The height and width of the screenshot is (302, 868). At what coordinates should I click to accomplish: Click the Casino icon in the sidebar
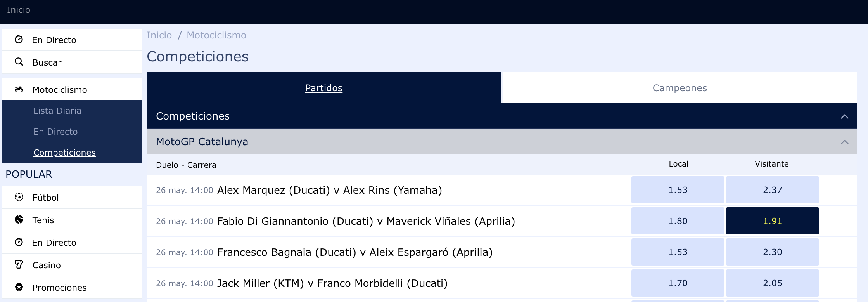click(x=19, y=265)
